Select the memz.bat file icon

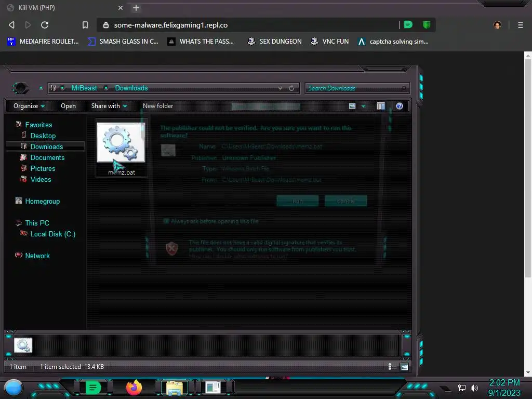tap(121, 142)
